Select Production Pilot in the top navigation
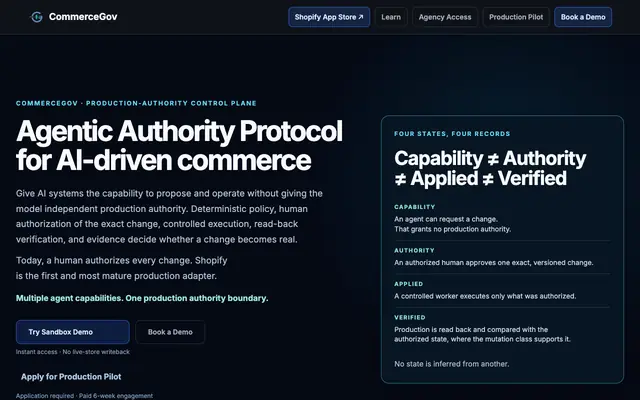Viewport: 640px width, 400px height. (x=516, y=17)
